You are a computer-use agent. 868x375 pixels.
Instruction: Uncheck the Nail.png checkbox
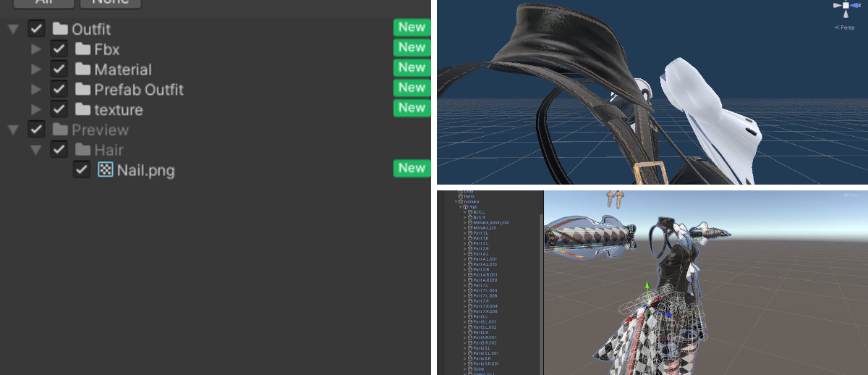tap(82, 171)
